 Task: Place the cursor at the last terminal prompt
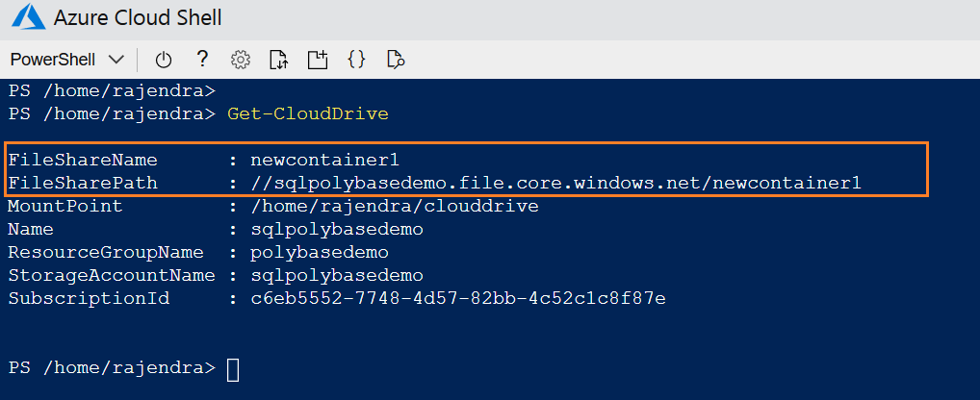tap(233, 369)
